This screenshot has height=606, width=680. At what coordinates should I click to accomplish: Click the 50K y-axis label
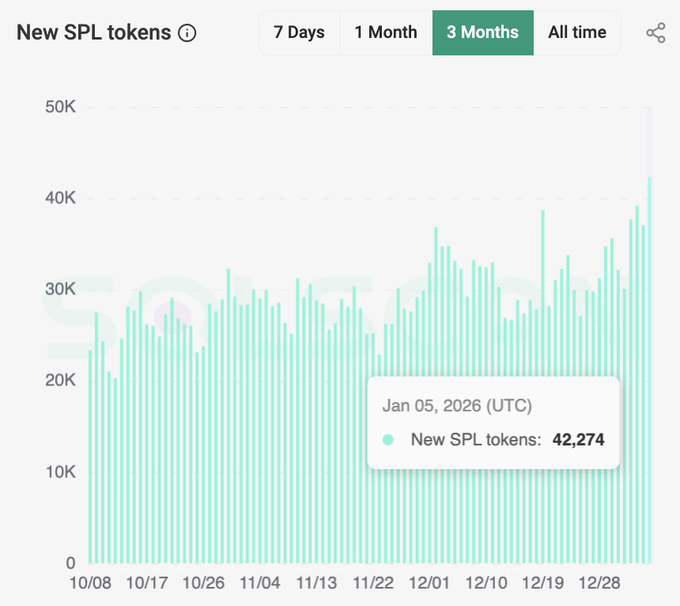tap(60, 107)
